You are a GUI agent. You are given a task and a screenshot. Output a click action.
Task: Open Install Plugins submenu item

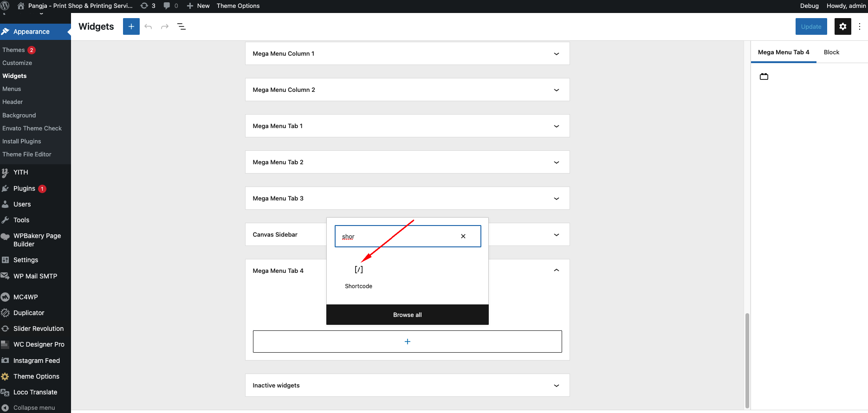(x=22, y=141)
